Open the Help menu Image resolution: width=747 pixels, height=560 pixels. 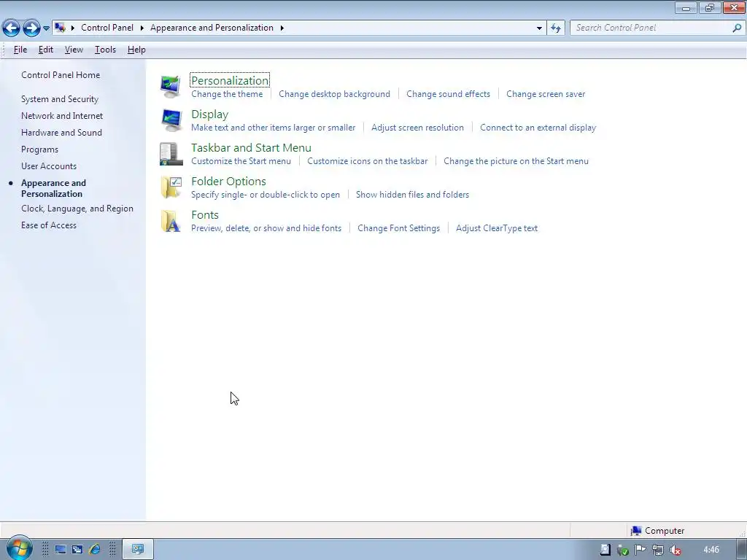[x=136, y=50]
